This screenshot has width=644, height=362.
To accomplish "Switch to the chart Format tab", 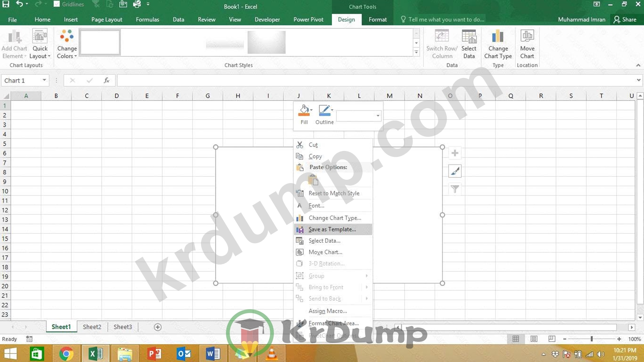I will [x=377, y=20].
